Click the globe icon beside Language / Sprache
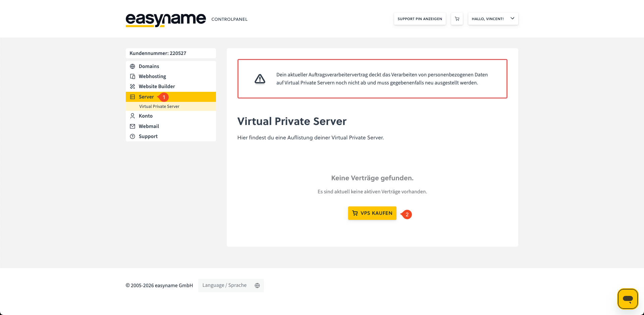 pyautogui.click(x=257, y=286)
